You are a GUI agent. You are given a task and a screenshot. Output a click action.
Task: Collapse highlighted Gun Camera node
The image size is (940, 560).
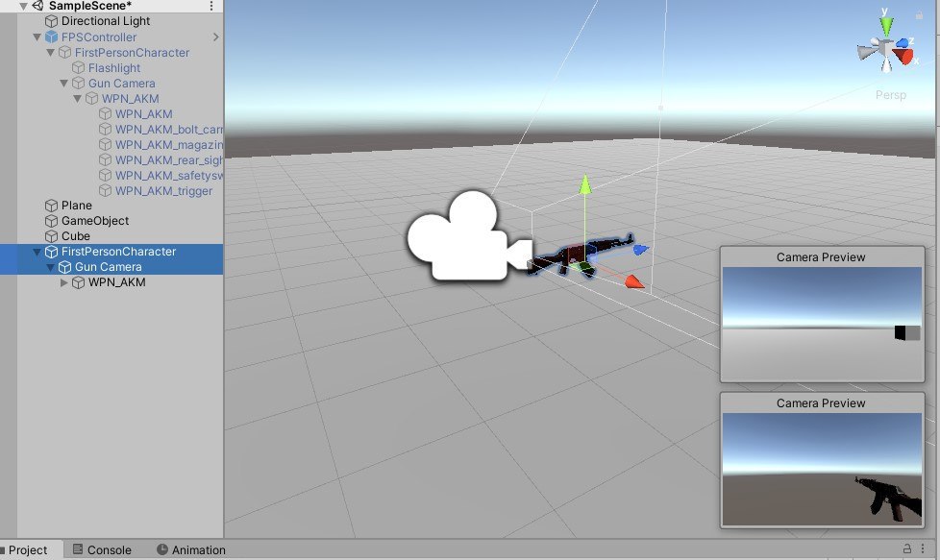tap(50, 267)
